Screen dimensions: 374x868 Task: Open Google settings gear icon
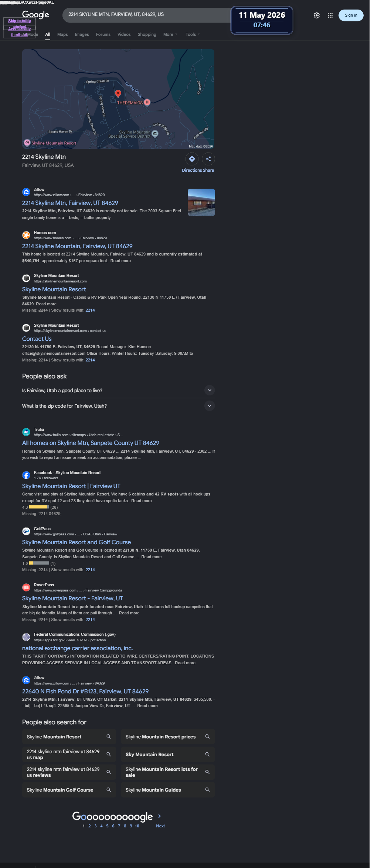(316, 16)
